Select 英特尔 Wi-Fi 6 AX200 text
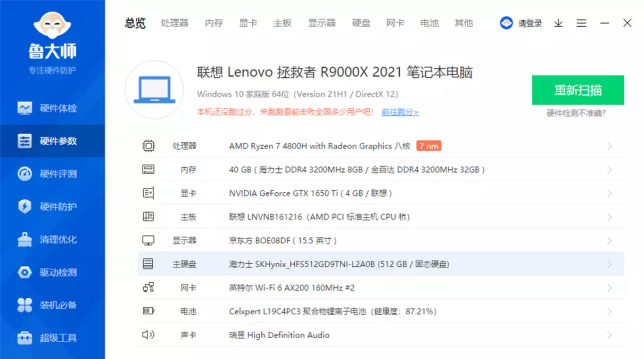The width and height of the screenshot is (644, 359). point(292,288)
